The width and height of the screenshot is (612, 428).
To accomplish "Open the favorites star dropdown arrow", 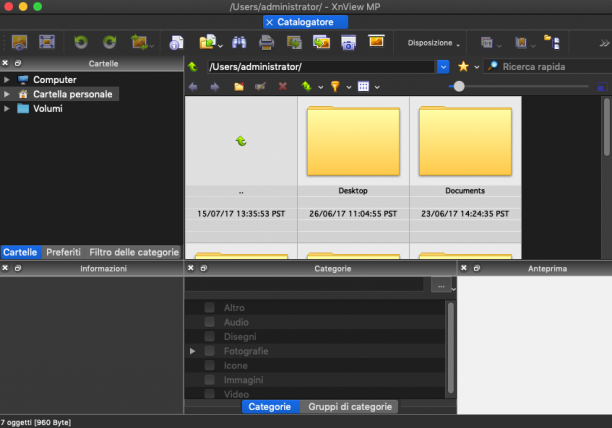I will coord(477,67).
